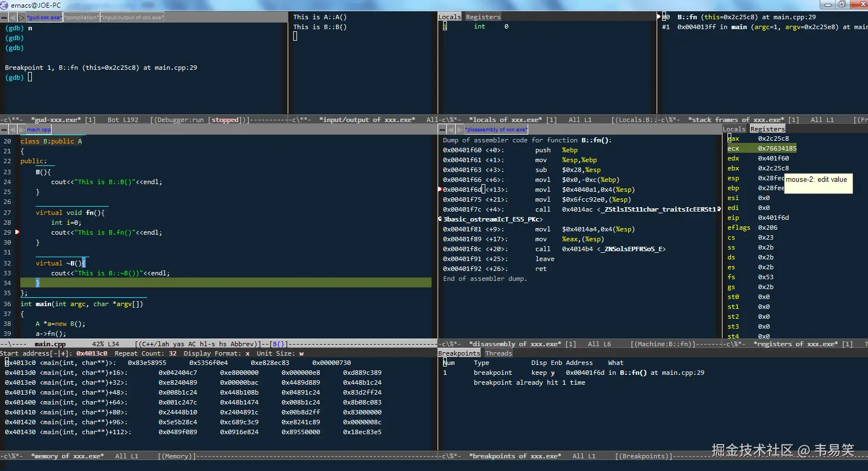Select Registers header in registers pane
868x471 pixels.
768,129
